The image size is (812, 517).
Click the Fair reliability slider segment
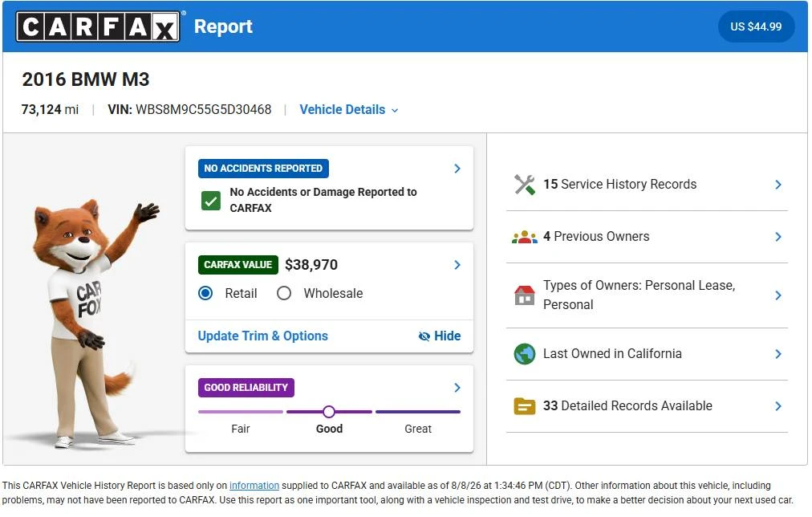(x=240, y=412)
